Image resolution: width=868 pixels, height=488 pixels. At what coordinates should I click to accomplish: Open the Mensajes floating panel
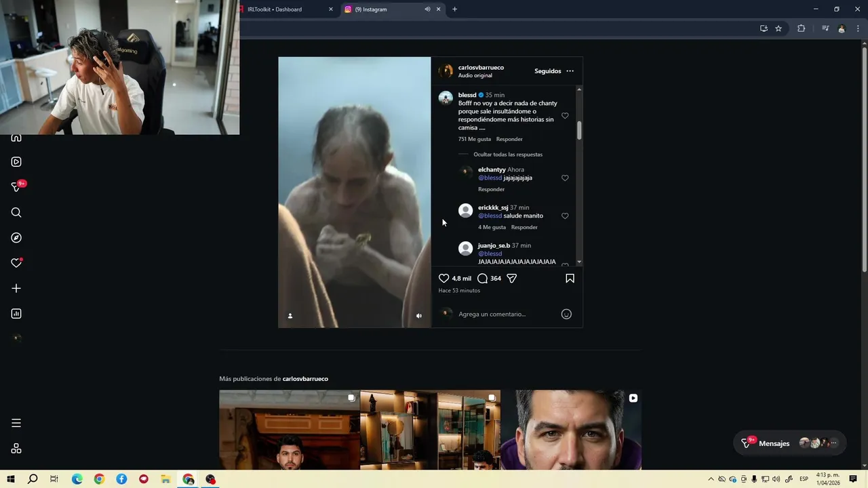pos(789,443)
